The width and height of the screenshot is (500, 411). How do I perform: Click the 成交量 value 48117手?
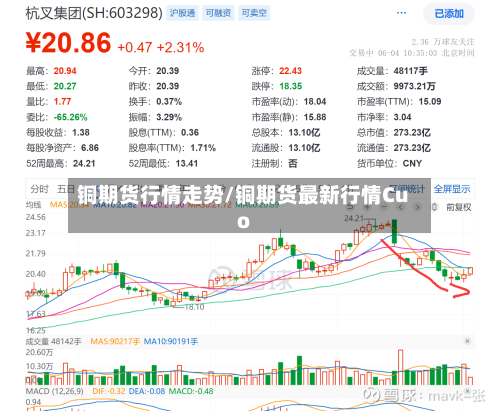coord(410,71)
